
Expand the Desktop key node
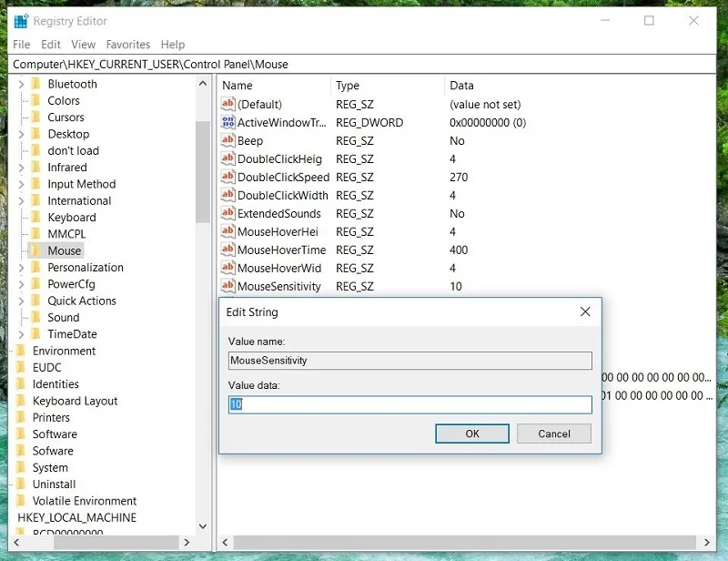[21, 135]
